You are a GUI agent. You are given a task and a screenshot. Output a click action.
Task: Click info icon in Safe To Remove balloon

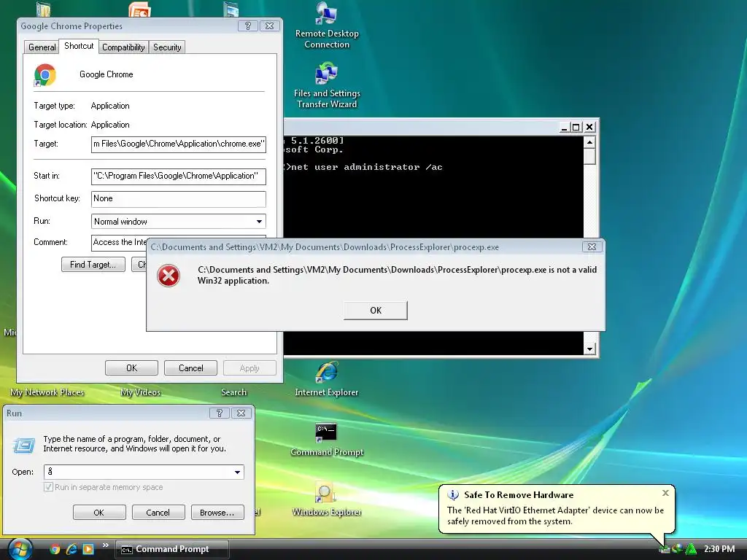pos(452,495)
